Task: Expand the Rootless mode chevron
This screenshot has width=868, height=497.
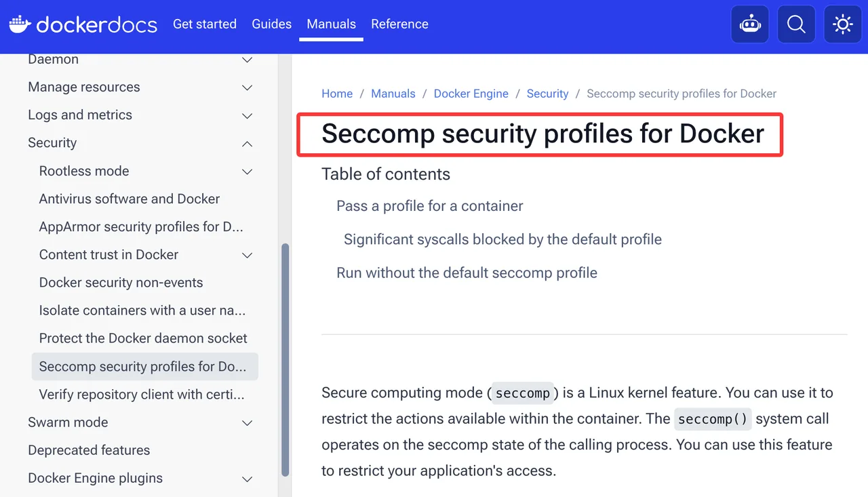Action: point(248,172)
